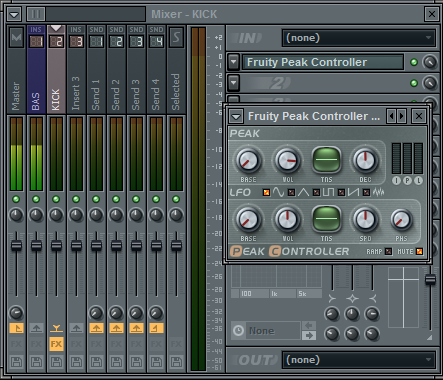Screen dimensions: 443x380
Task: Click the LFO SPD speed knob
Action: tap(365, 220)
